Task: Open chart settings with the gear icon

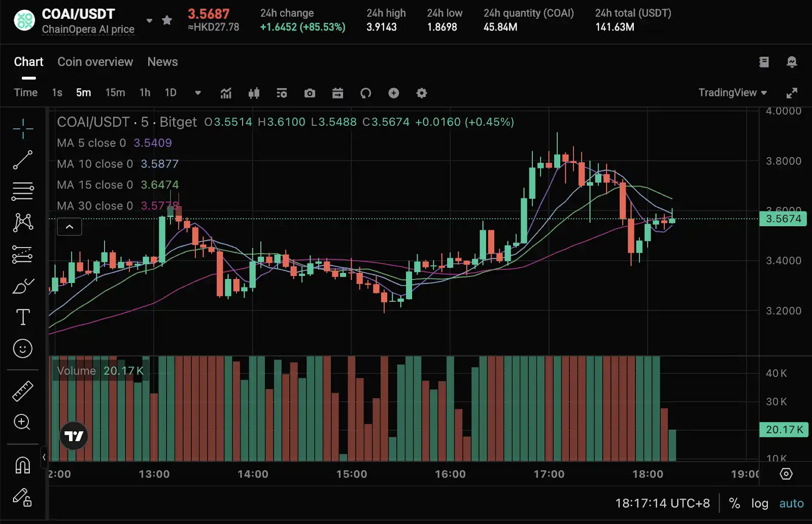Action: pyautogui.click(x=421, y=93)
